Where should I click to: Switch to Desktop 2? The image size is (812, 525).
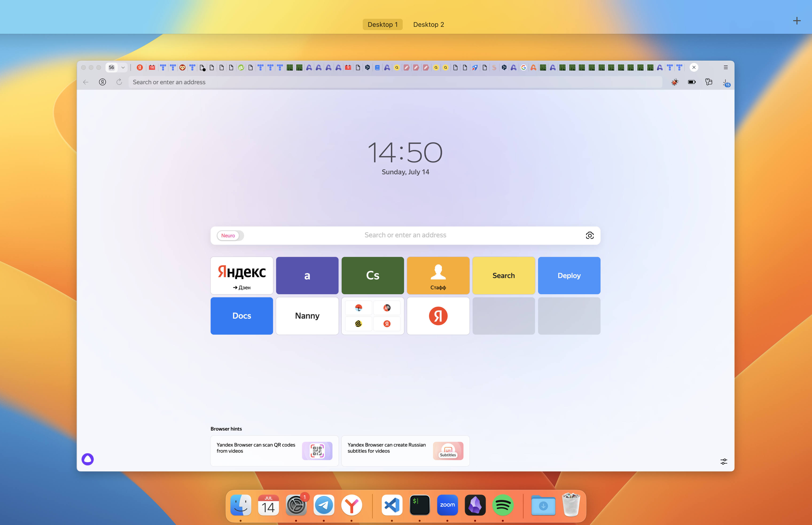click(428, 24)
